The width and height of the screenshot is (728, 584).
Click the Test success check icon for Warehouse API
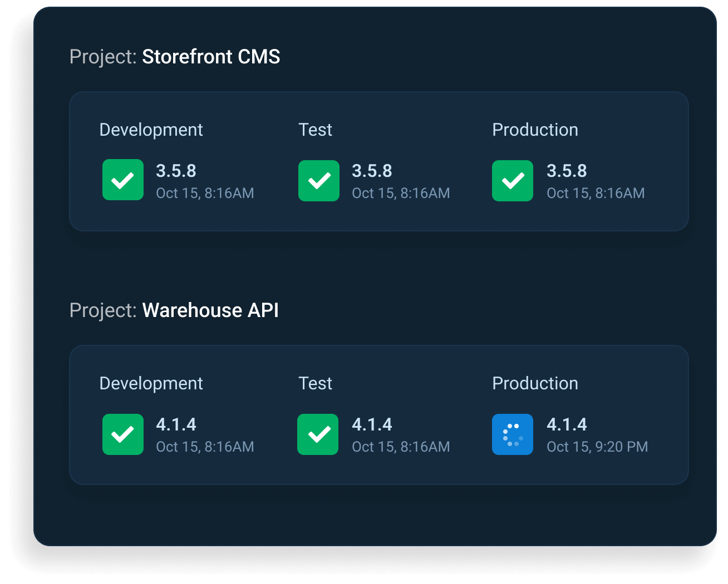coord(318,434)
